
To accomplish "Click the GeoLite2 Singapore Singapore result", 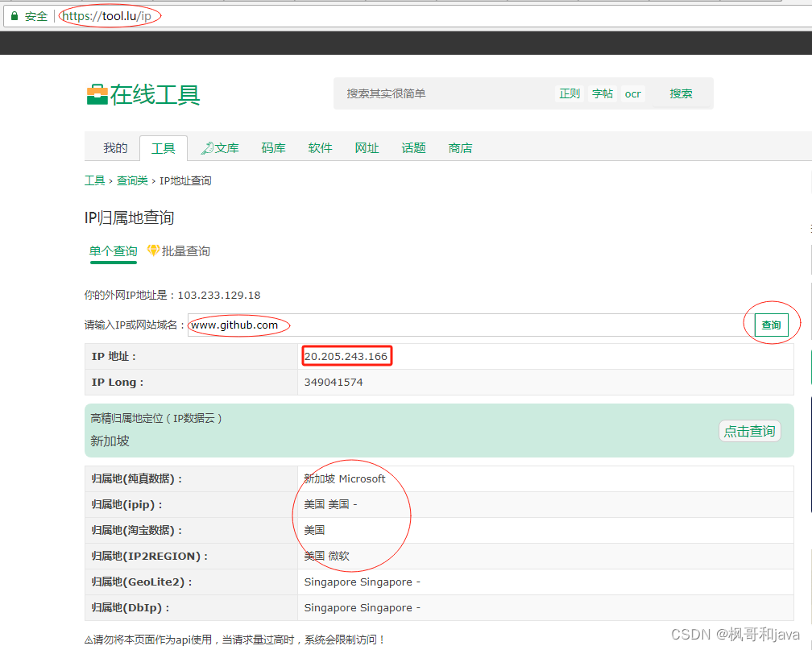I will click(x=362, y=582).
